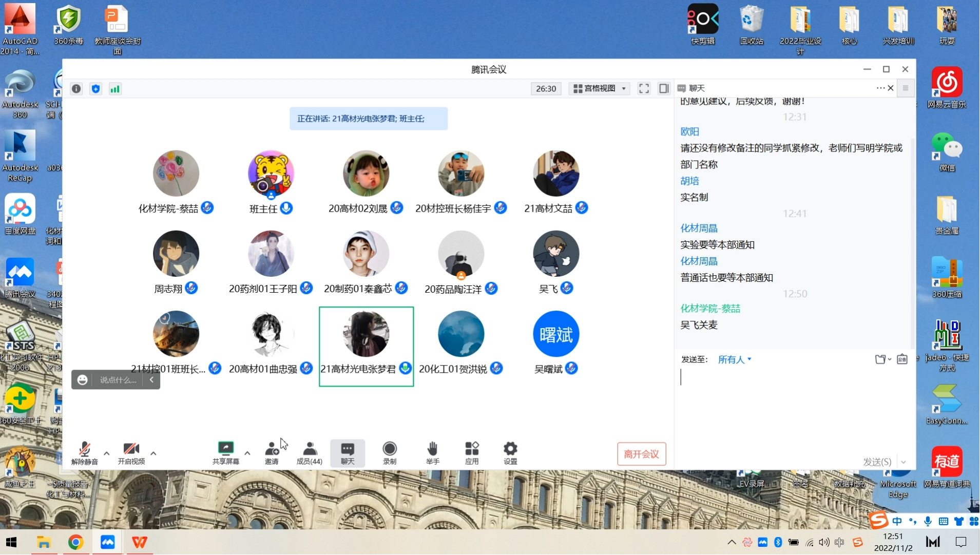980x555 pixels.
Task: Unmute microphone with 解除静音
Action: pos(85,452)
